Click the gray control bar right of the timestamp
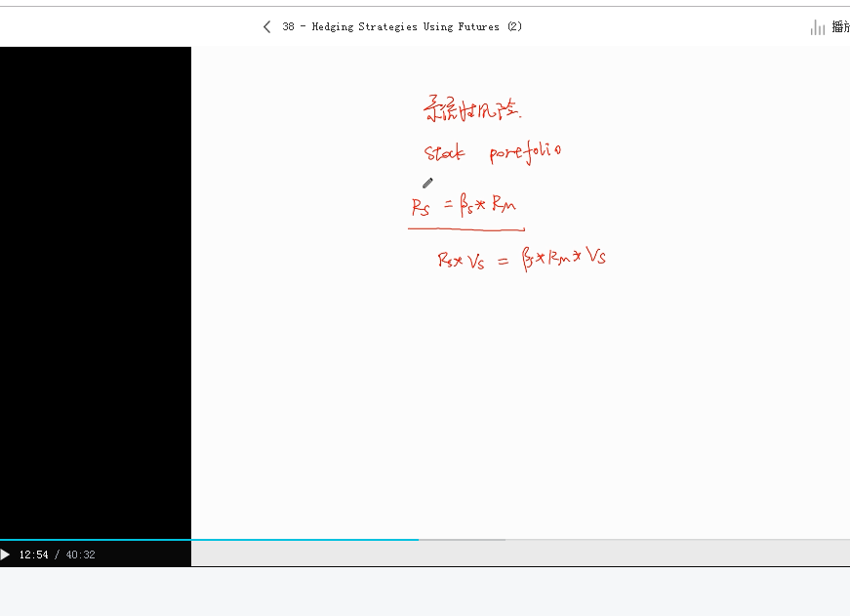 click(x=517, y=554)
